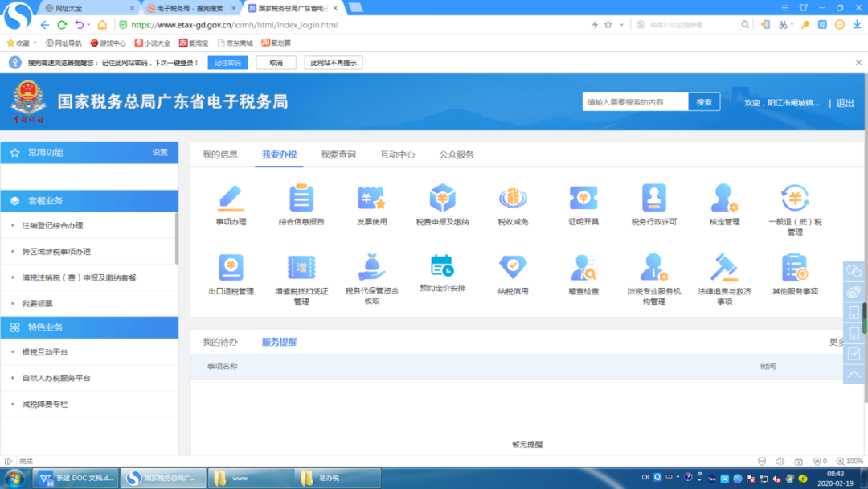The image size is (868, 489).
Task: Open the 证明开具 icon
Action: click(x=583, y=198)
